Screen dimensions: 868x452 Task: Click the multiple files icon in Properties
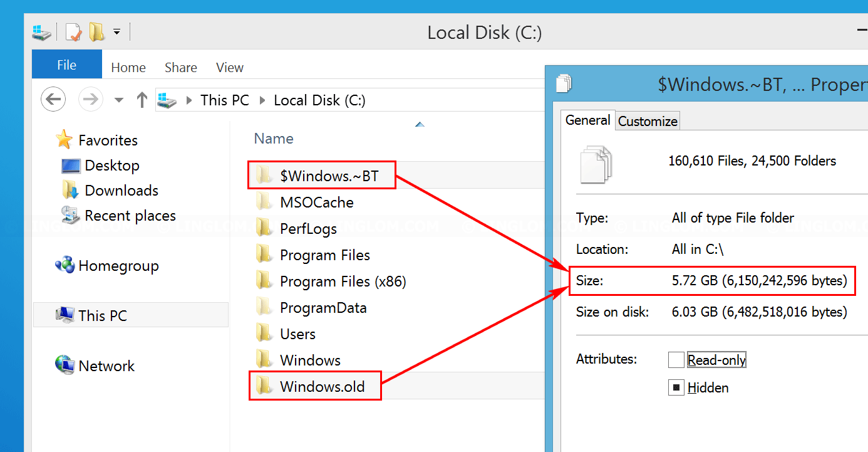coord(596,164)
